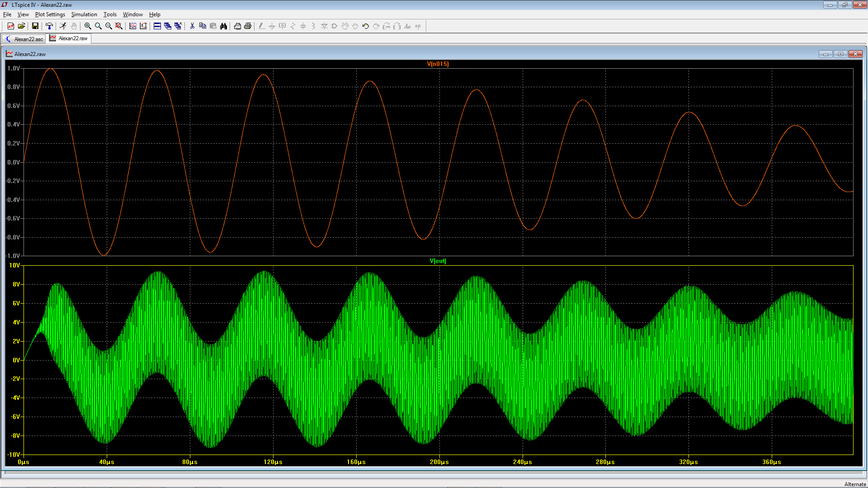
Task: Select the Zoom Out magnifier
Action: click(x=108, y=26)
